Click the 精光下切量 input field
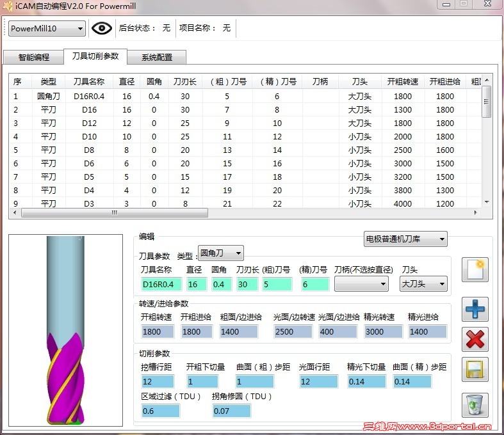The width and height of the screenshot is (504, 435). [x=366, y=382]
